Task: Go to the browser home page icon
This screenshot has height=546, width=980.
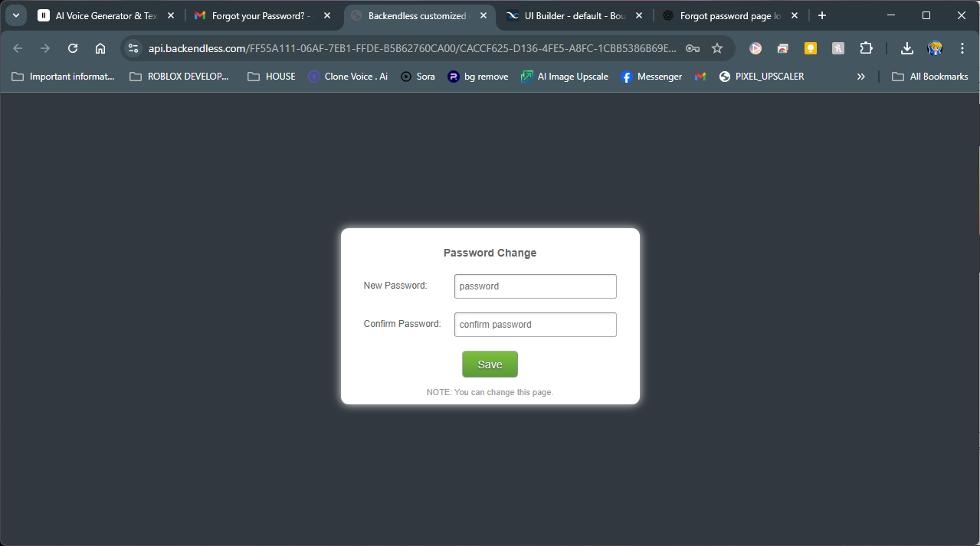Action: click(x=100, y=48)
